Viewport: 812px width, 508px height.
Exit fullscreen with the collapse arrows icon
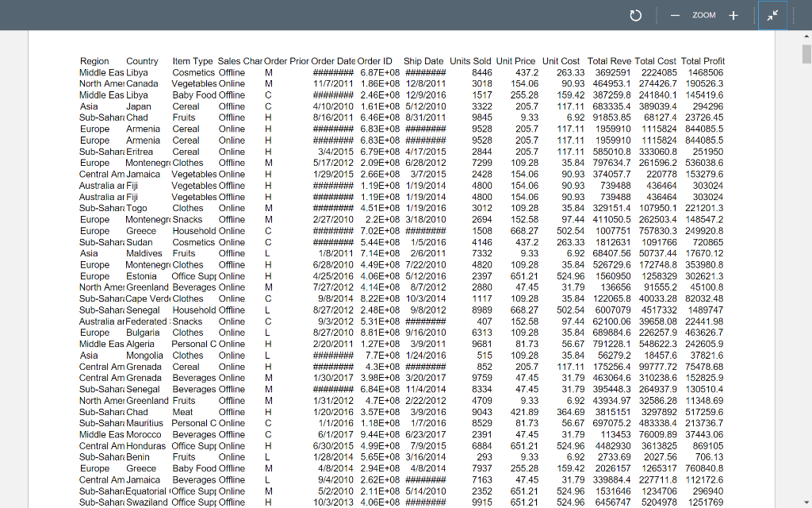coord(772,16)
